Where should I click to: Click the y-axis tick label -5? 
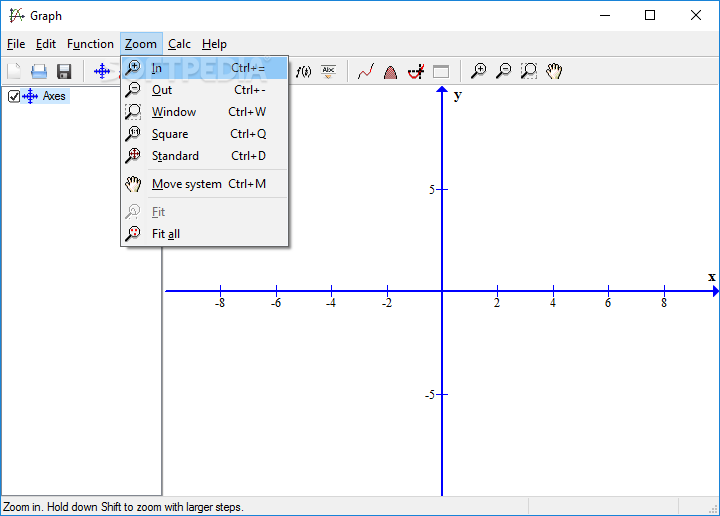[x=430, y=395]
